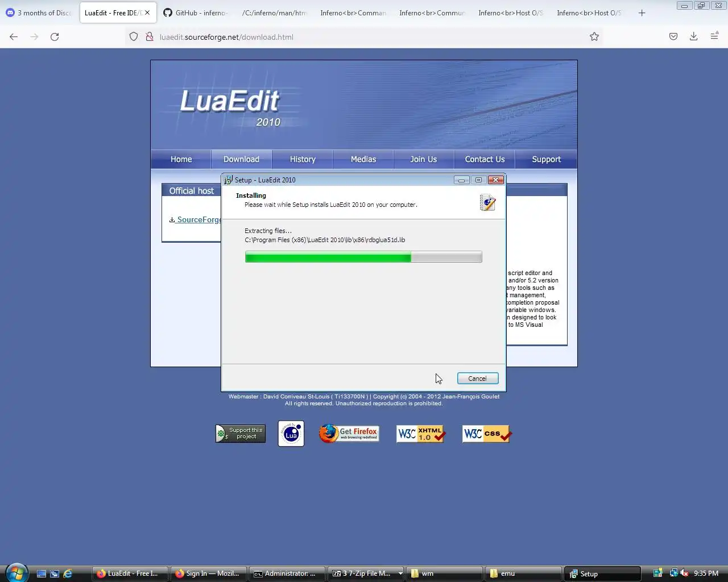Click the Powered by Lua logo
This screenshot has width=728, height=582.
[x=291, y=434]
